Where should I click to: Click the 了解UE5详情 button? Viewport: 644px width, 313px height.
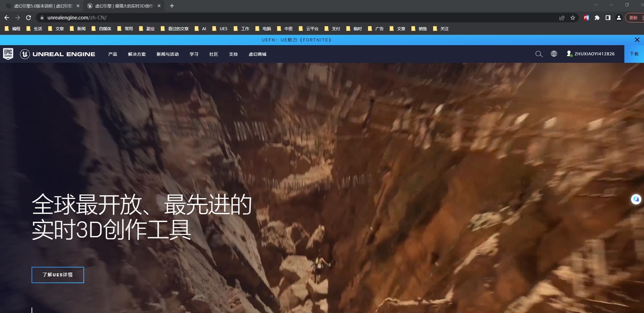point(57,275)
